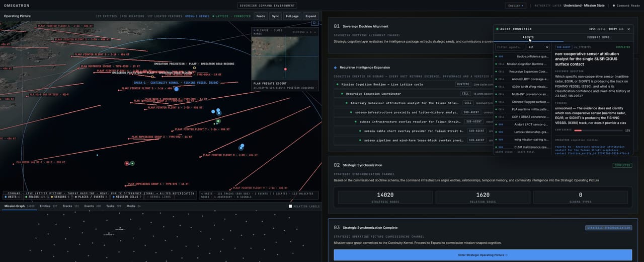Select Chinese-flagged surface agent row
The width and height of the screenshot is (644, 262).
(522, 102)
